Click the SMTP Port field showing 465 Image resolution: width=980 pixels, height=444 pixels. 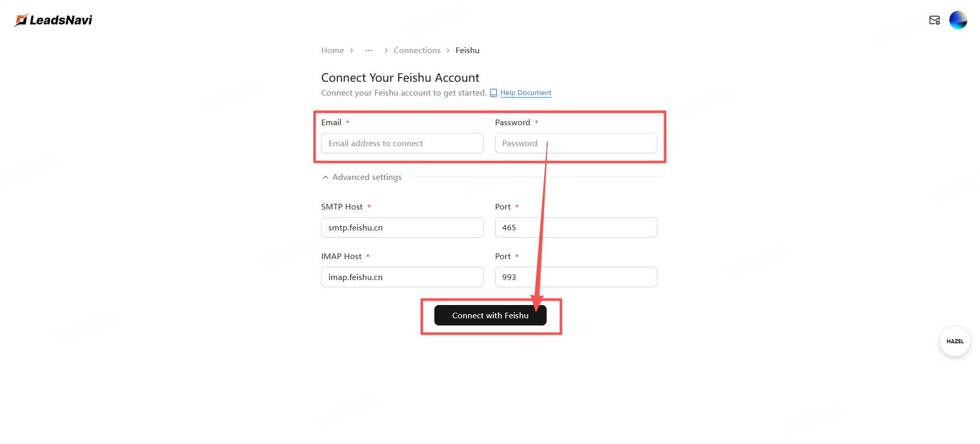click(576, 228)
